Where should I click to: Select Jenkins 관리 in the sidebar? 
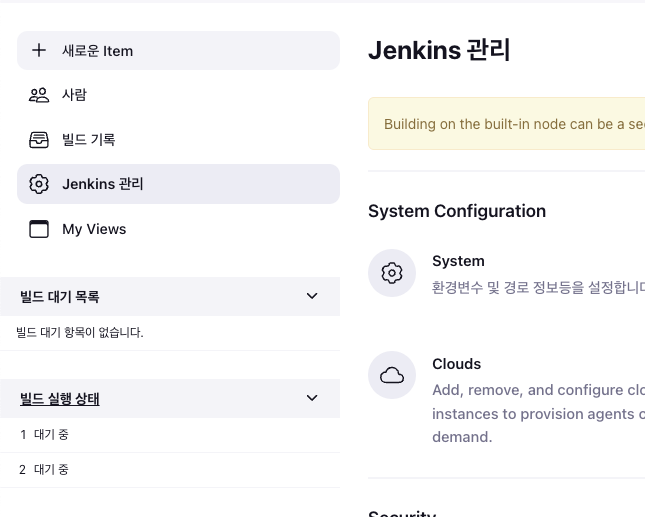coord(179,184)
